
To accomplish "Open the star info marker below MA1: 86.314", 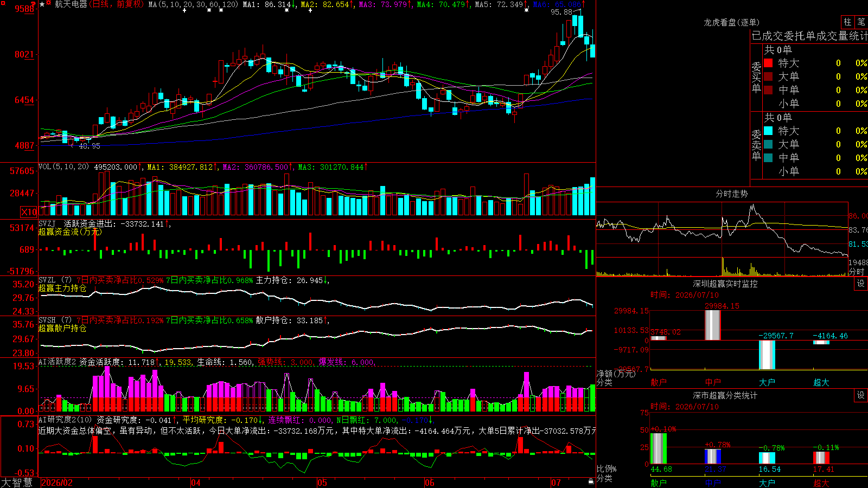I will pyautogui.click(x=286, y=10).
